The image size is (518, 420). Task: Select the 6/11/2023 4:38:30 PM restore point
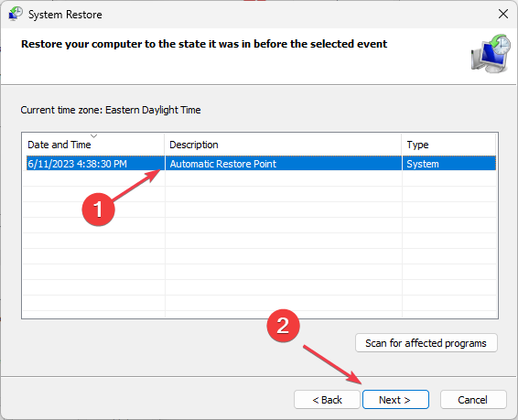[261, 164]
